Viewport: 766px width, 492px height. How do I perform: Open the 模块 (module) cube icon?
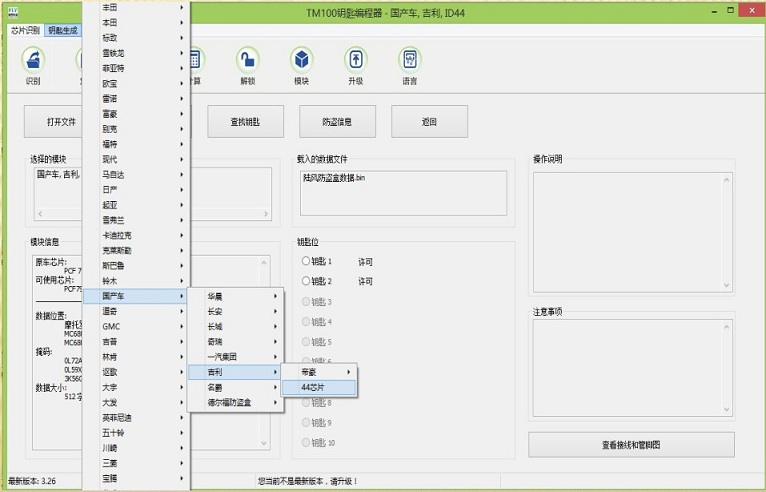(301, 59)
